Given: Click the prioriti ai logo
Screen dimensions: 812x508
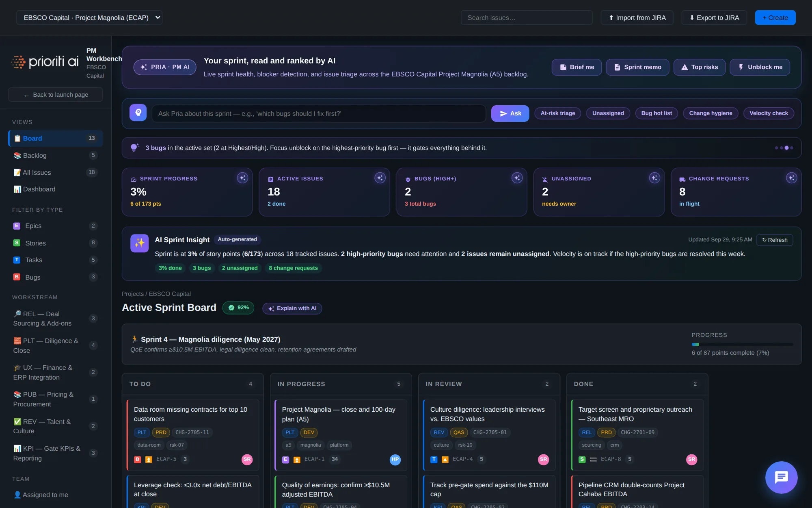Looking at the screenshot, I should coord(45,61).
